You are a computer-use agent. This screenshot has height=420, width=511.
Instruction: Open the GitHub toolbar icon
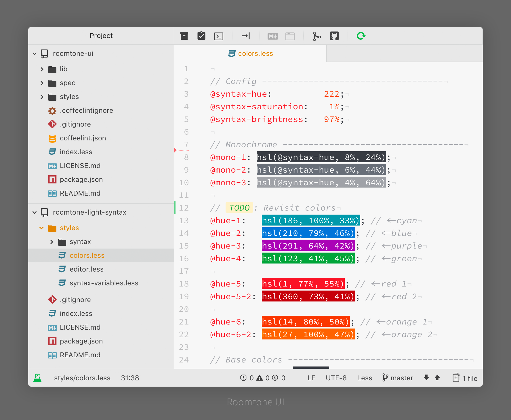point(334,36)
